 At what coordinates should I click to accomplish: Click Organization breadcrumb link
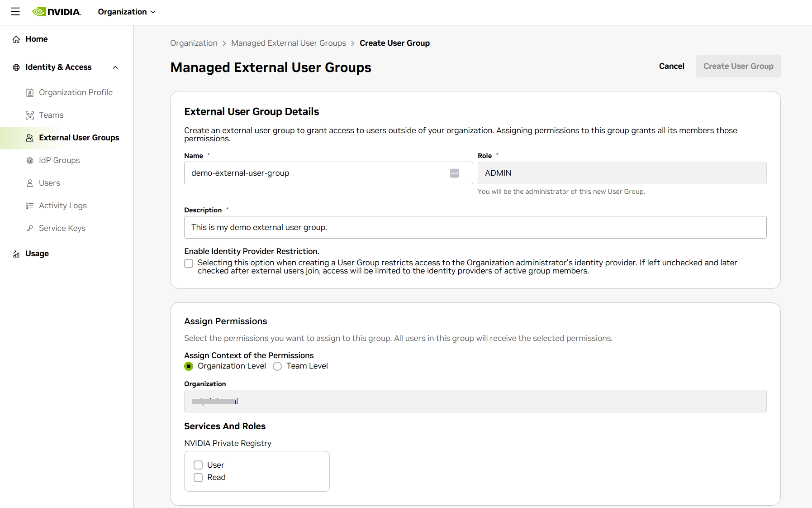pyautogui.click(x=194, y=43)
